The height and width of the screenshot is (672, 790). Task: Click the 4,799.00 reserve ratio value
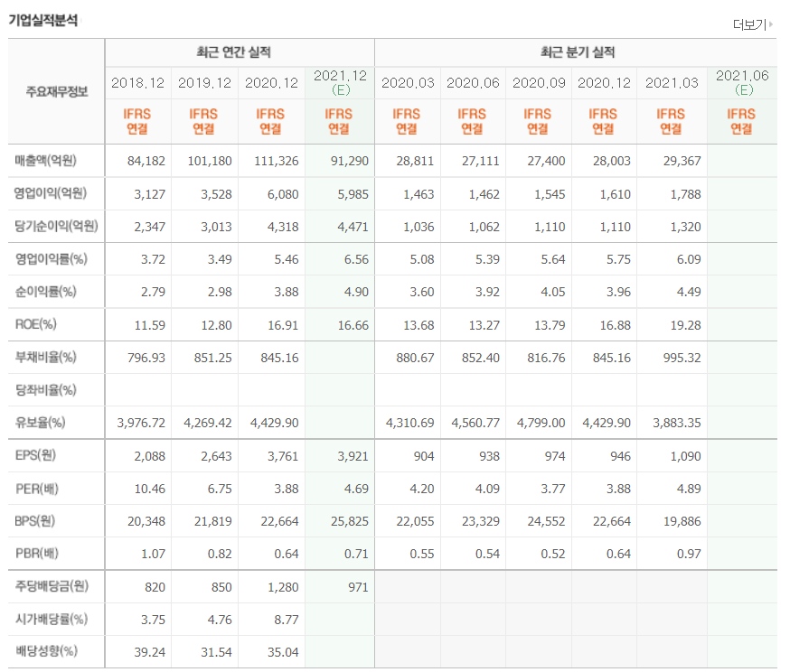tap(541, 423)
